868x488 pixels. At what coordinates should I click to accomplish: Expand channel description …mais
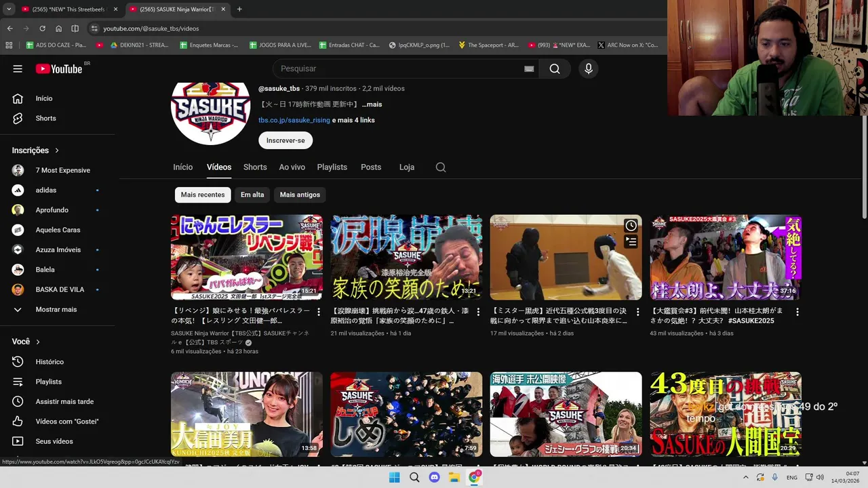[x=372, y=104]
